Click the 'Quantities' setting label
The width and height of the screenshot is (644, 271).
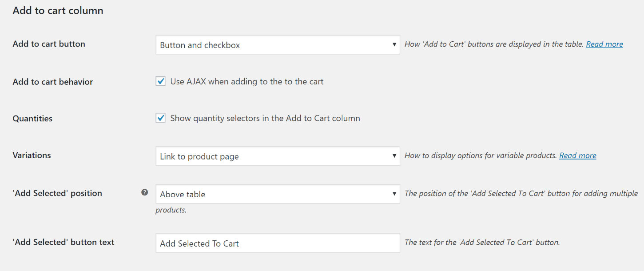click(32, 118)
